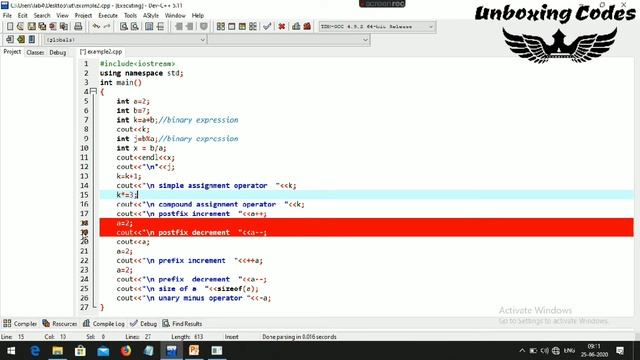Select the example2.cpp editor tab
Viewport: 640px width, 360px height.
101,52
